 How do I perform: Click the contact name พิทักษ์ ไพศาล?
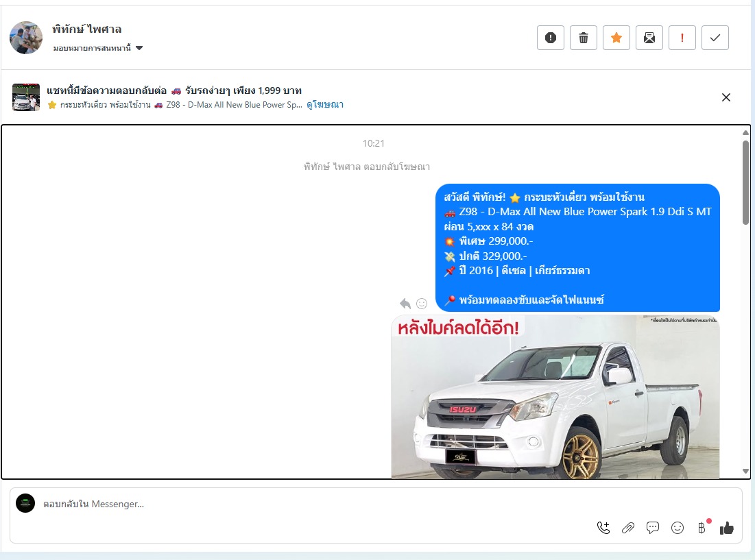click(86, 29)
